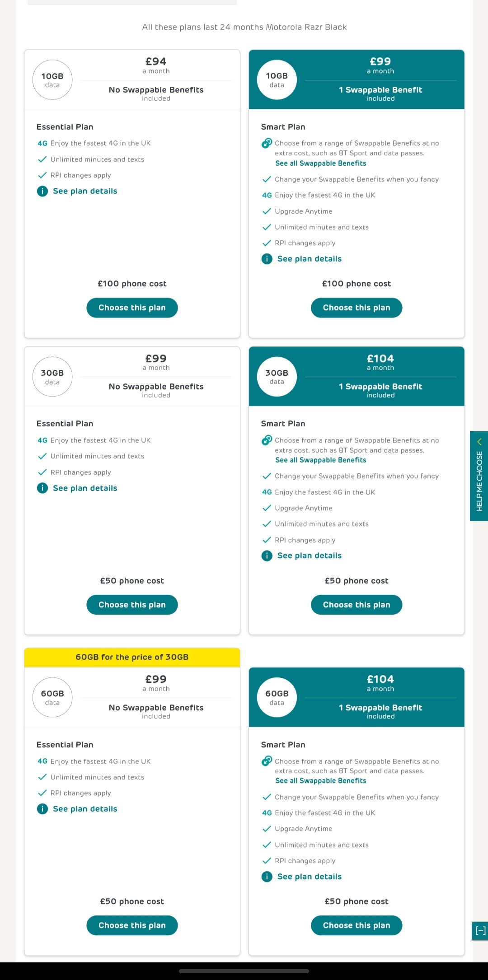Screen dimensions: 488x980
Task: Choose the £104 60GB Smart plan
Action: [357, 925]
